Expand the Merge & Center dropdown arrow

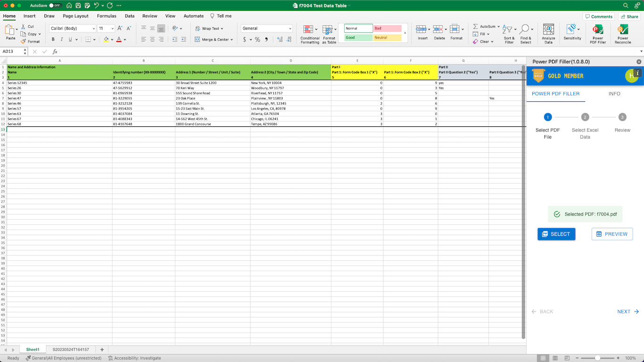[x=232, y=39]
